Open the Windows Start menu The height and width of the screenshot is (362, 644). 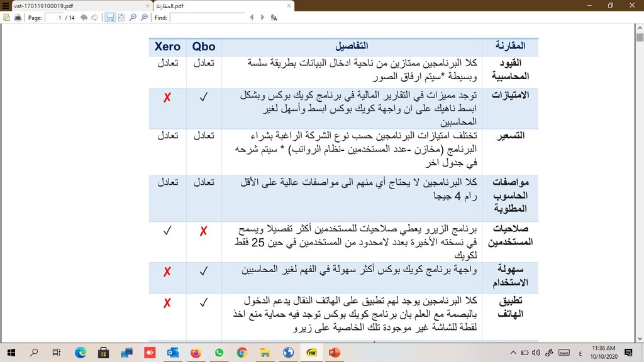(x=11, y=353)
